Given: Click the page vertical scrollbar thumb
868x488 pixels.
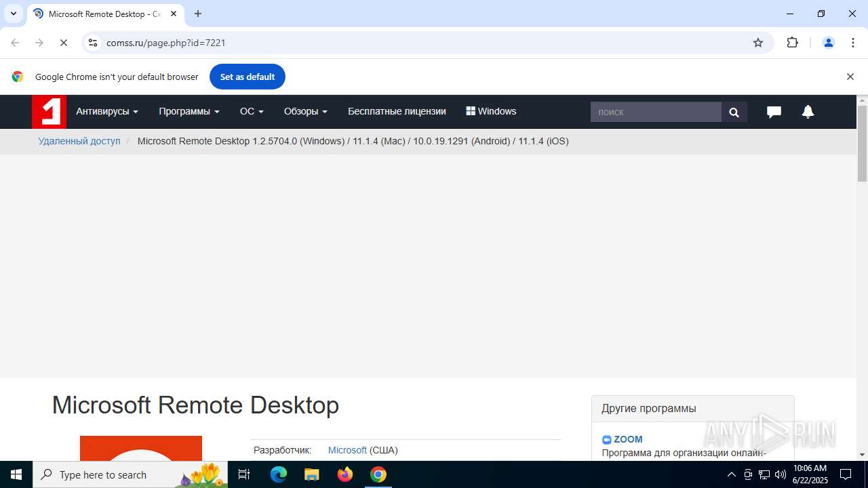Looking at the screenshot, I should (862, 143).
